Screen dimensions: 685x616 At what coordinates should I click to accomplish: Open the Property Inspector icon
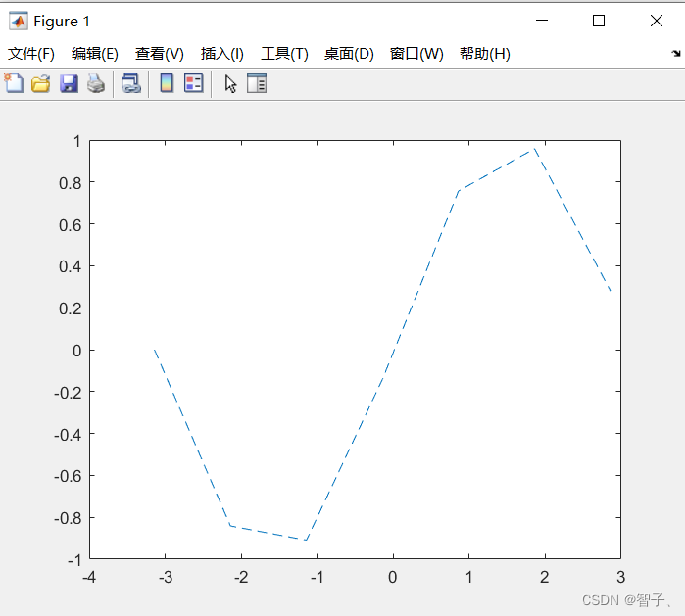click(257, 83)
